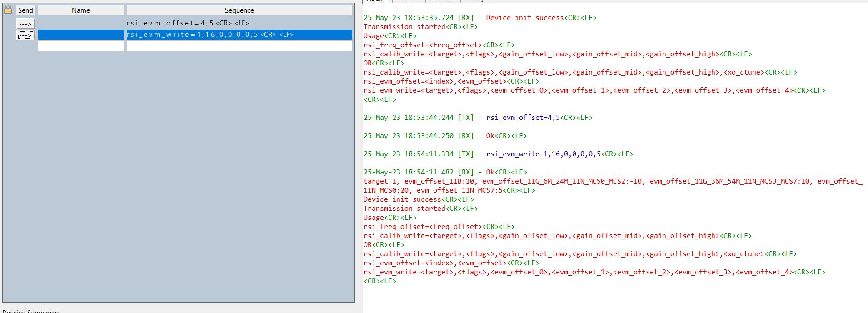Switch to the HEX log tab
This screenshot has width=868, height=313.
point(408,1)
